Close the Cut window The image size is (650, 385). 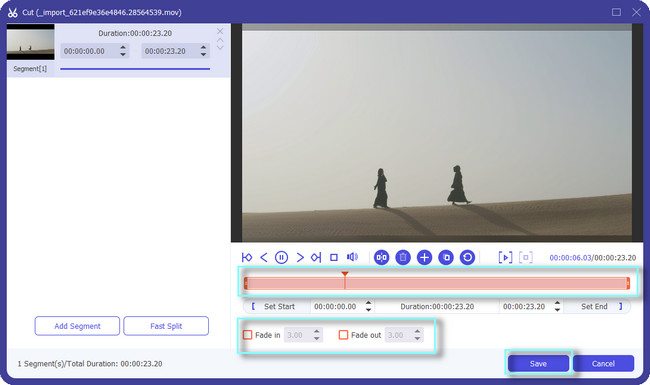click(x=636, y=12)
